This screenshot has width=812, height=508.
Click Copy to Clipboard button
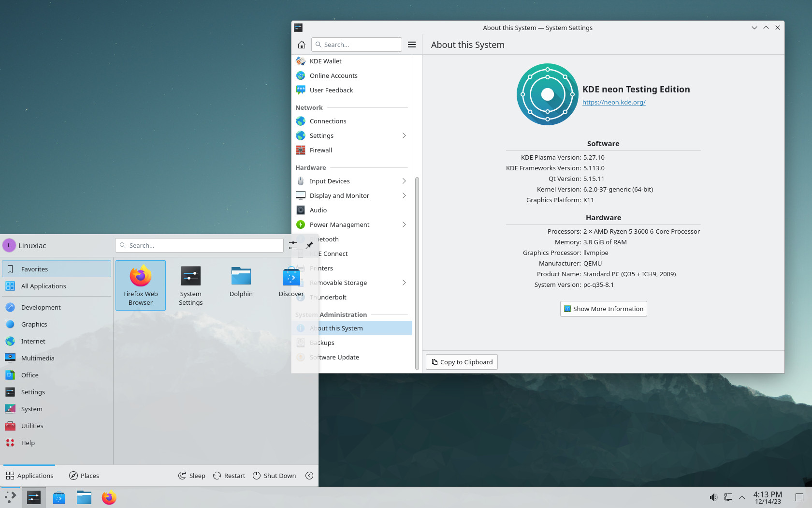tap(462, 362)
